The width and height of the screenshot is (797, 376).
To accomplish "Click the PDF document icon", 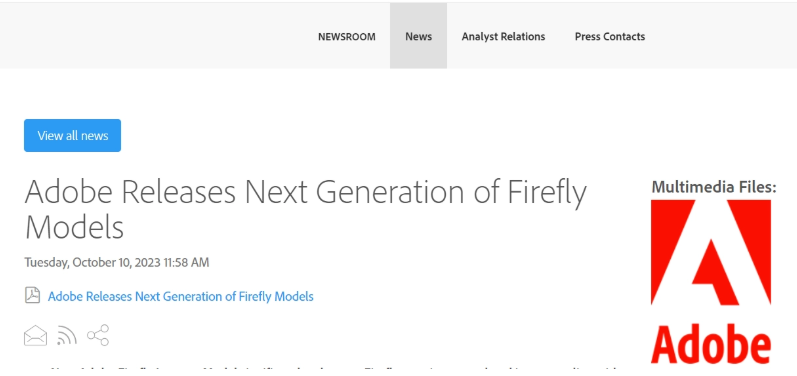I will [x=33, y=295].
